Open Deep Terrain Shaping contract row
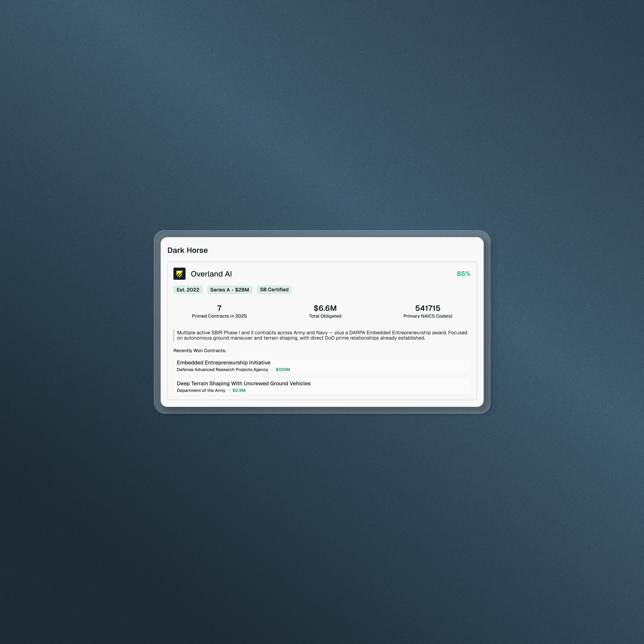 244,383
